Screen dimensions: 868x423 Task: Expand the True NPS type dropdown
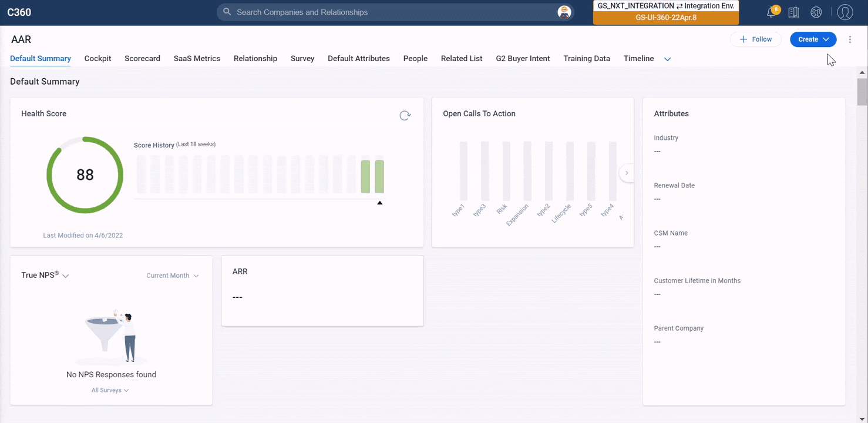tap(66, 276)
